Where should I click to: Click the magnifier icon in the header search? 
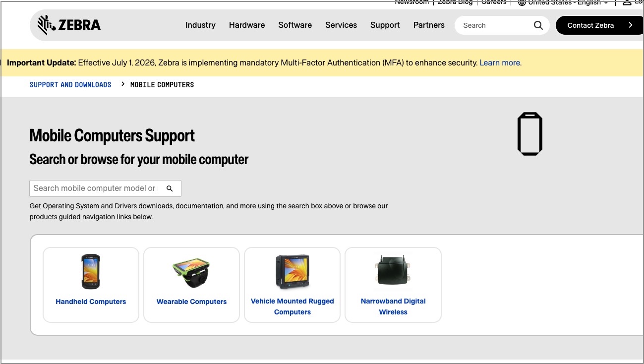538,25
